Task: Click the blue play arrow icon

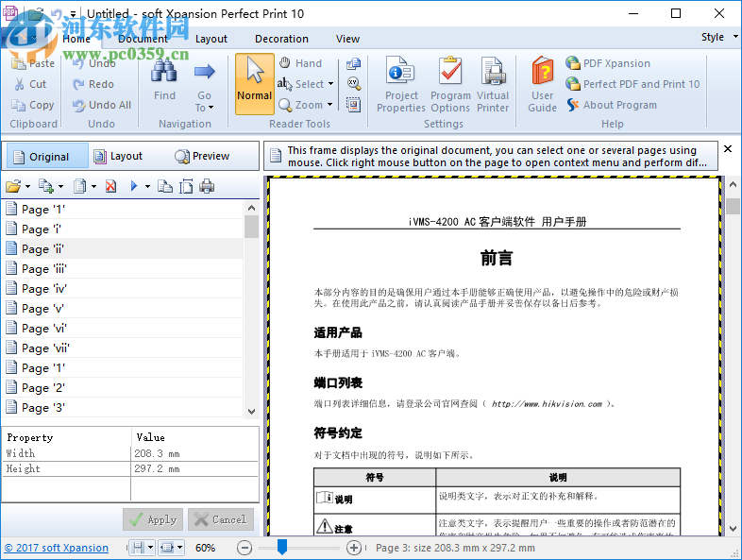Action: tap(134, 186)
